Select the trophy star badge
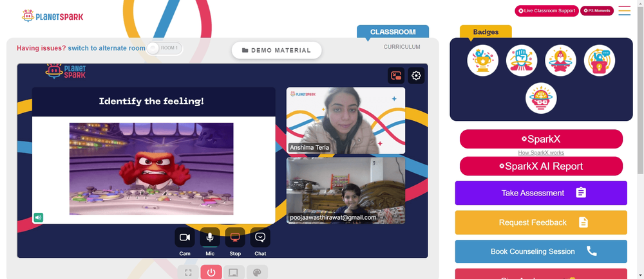644x279 pixels. [x=482, y=60]
